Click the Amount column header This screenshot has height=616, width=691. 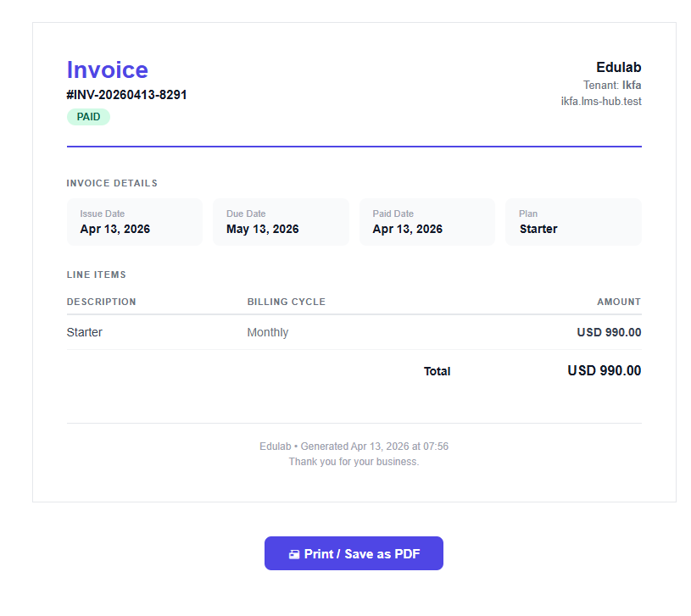click(x=619, y=302)
